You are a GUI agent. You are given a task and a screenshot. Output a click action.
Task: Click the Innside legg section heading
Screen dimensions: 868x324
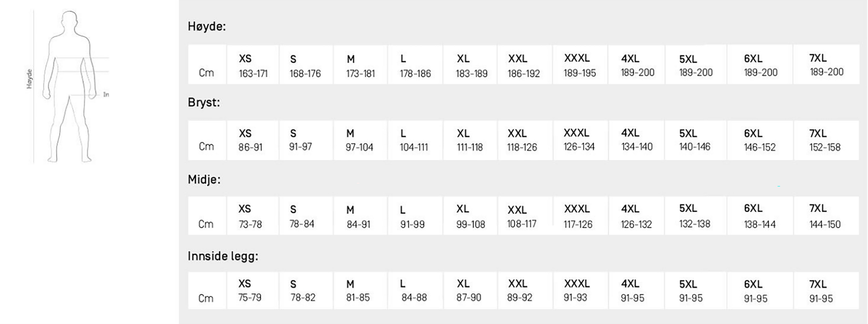(223, 256)
